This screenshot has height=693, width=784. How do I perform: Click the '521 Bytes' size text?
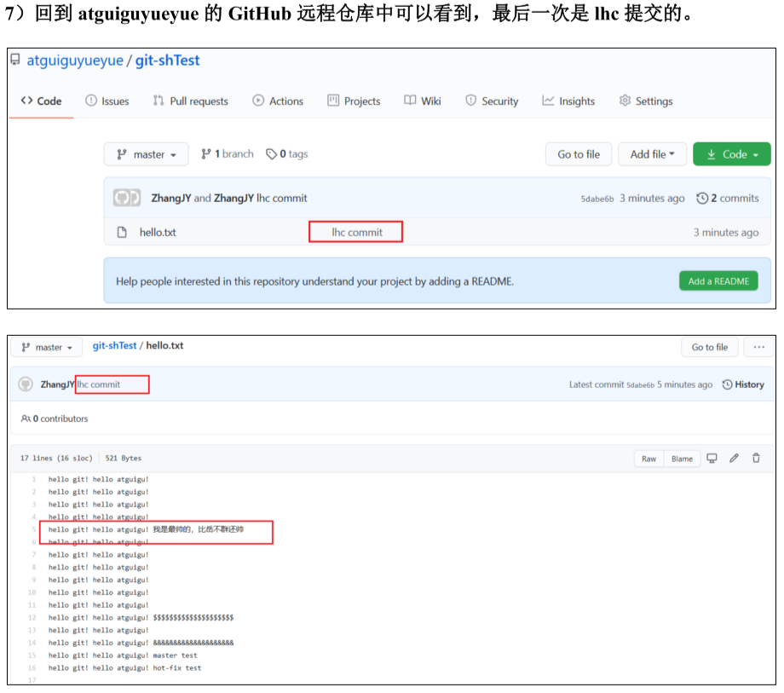click(x=123, y=458)
